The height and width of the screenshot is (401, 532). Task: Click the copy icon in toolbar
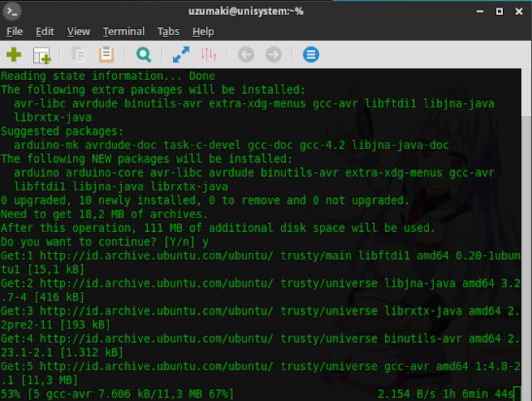click(x=78, y=55)
